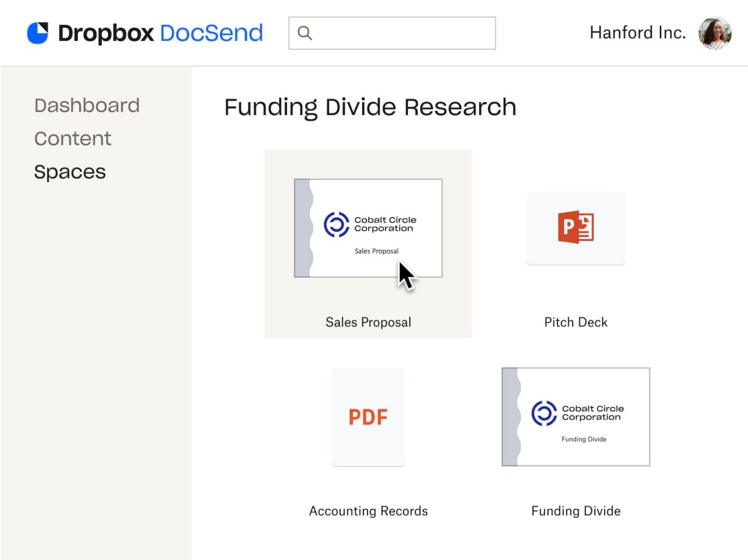Open the Sales Proposal document
The image size is (748, 560).
[x=368, y=228]
